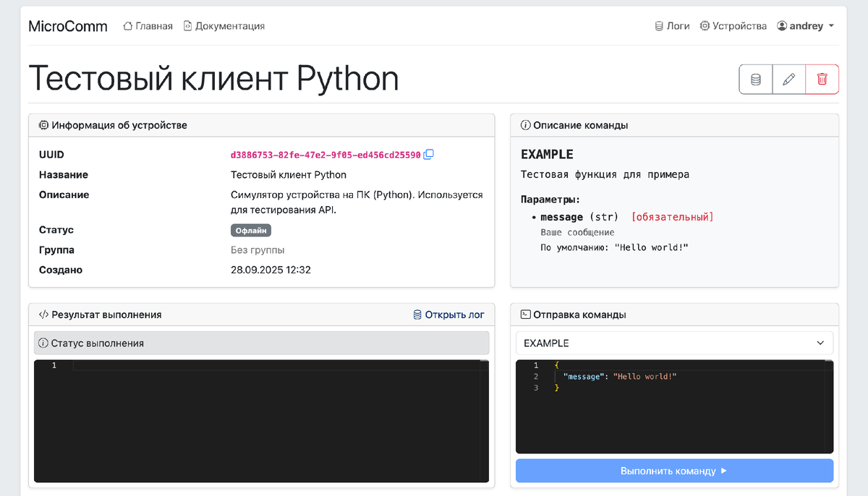
Task: Click the document icon beside Документация
Action: [x=188, y=26]
